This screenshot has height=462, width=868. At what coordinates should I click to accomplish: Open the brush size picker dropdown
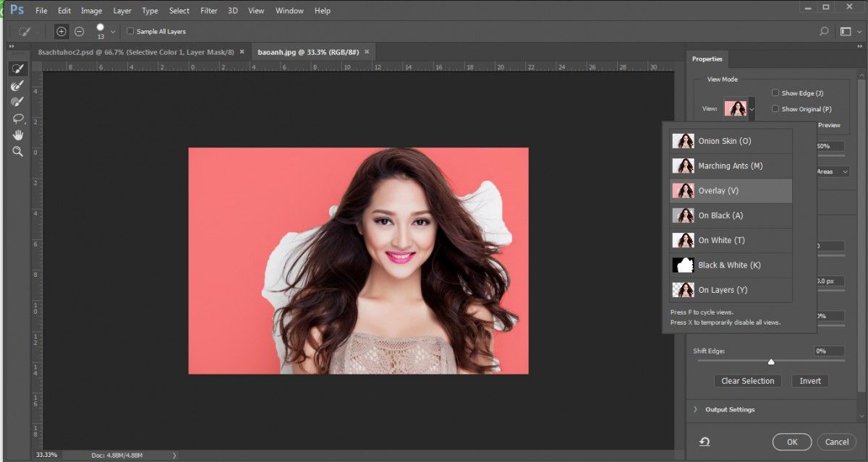(112, 33)
